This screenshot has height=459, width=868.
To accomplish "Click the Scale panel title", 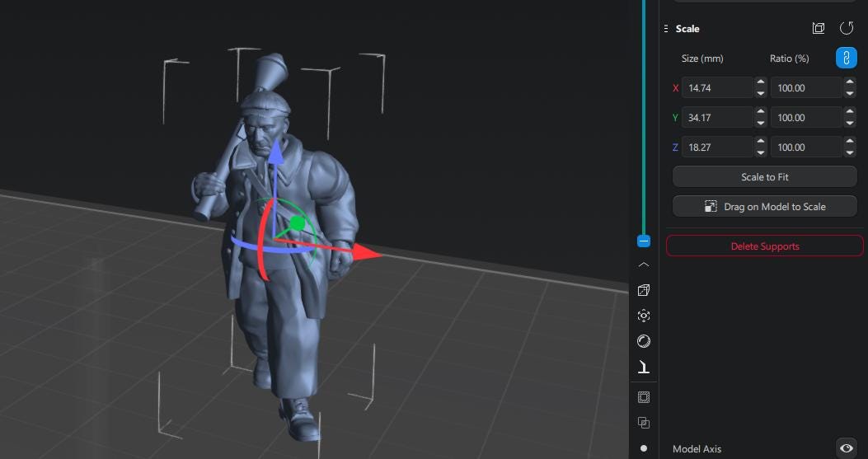I will click(x=687, y=29).
